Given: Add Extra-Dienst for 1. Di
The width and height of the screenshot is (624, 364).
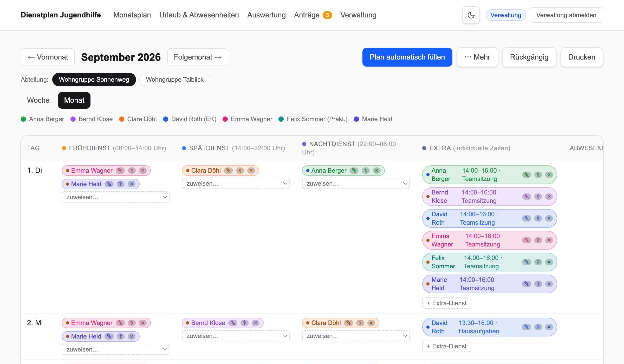Looking at the screenshot, I should click(447, 303).
